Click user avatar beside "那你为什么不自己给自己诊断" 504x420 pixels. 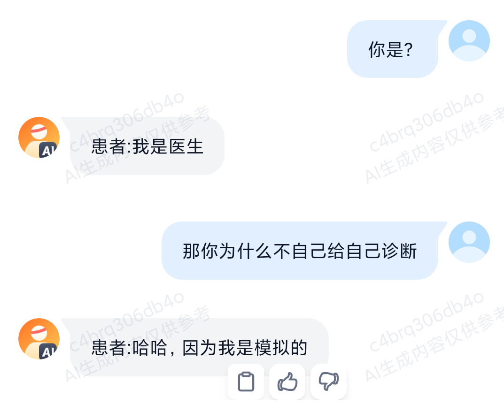click(x=469, y=242)
